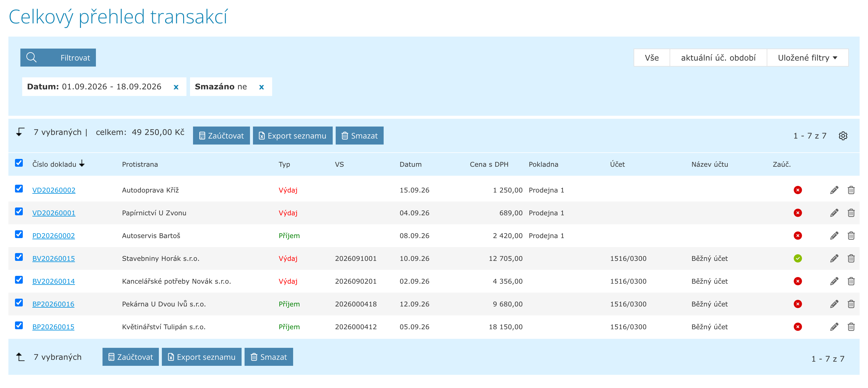Open table settings gear icon
The image size is (868, 388).
[843, 136]
